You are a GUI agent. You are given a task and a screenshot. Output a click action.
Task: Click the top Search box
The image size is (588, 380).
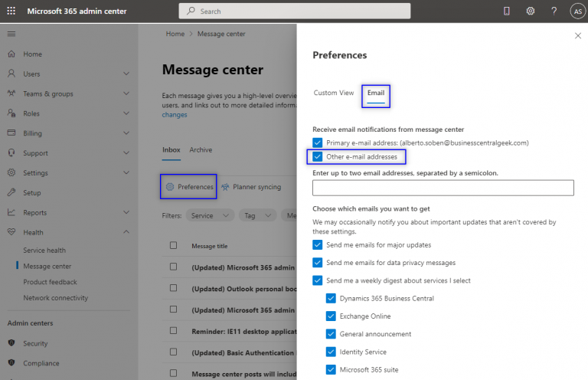pos(295,11)
